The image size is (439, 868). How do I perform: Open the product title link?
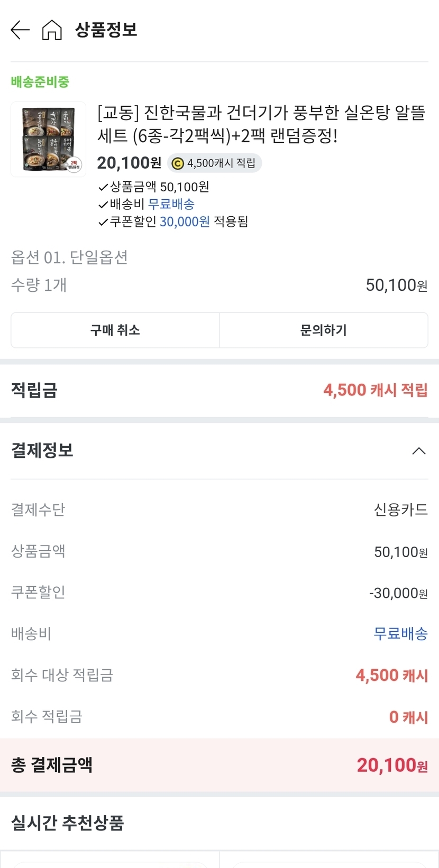pos(261,124)
